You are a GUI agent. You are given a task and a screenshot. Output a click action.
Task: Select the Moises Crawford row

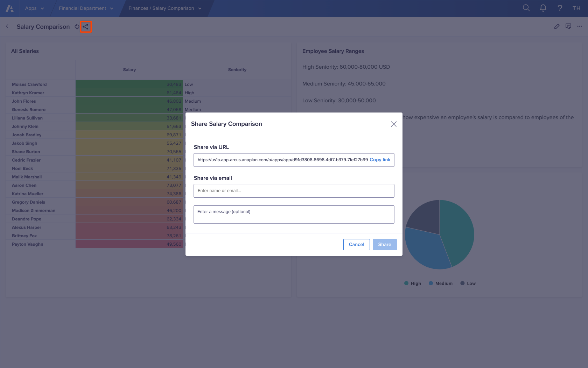148,84
